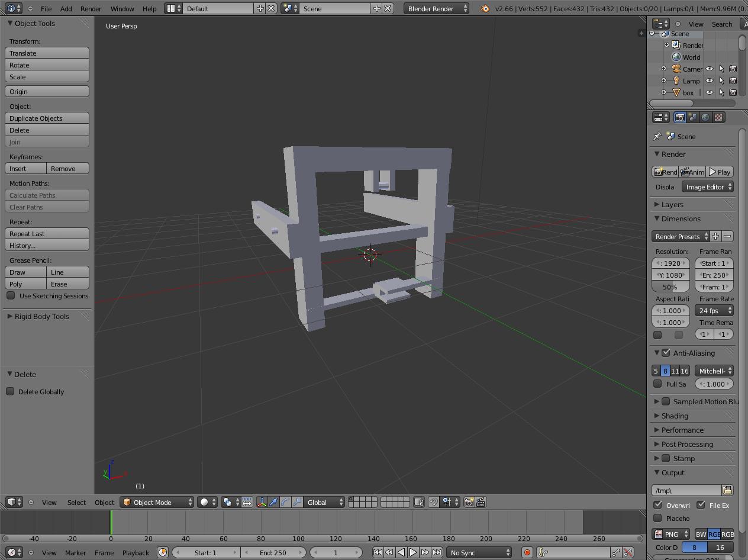
Task: Open file browser for output path
Action: click(x=727, y=490)
